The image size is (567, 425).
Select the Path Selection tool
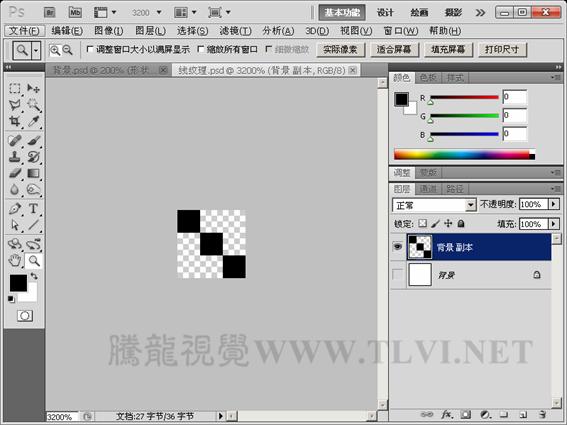click(x=14, y=225)
